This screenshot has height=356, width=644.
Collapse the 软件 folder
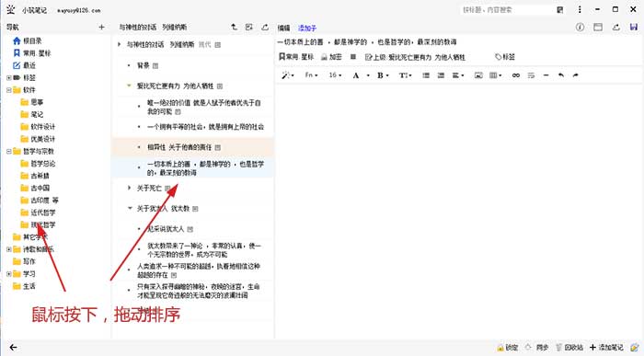tap(8, 90)
